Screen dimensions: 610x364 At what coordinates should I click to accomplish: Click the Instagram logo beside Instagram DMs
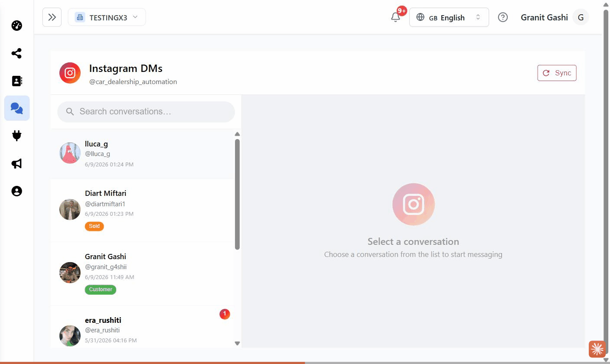[70, 73]
